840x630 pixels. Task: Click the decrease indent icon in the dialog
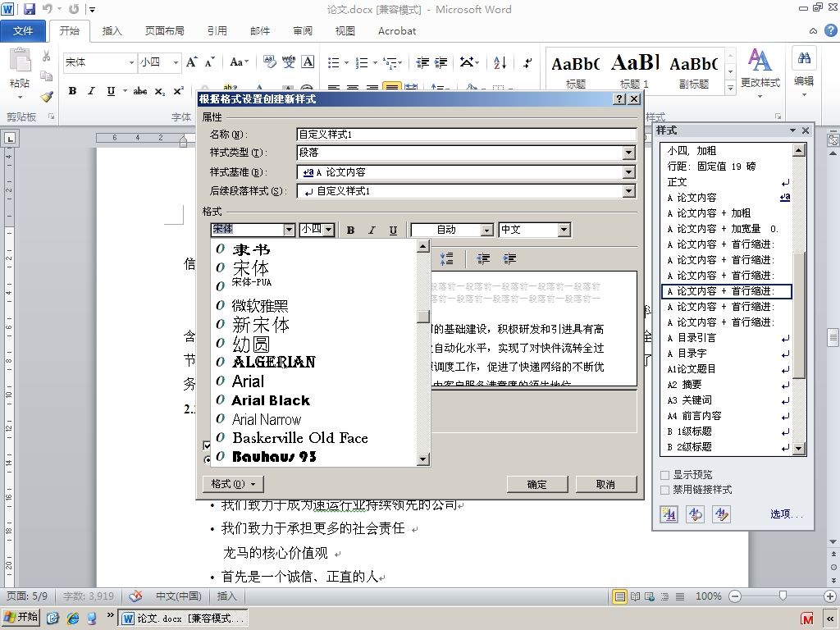pyautogui.click(x=483, y=259)
